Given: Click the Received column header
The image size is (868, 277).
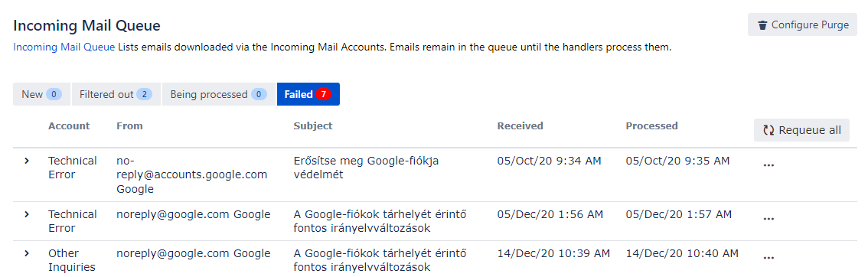Looking at the screenshot, I should [520, 126].
